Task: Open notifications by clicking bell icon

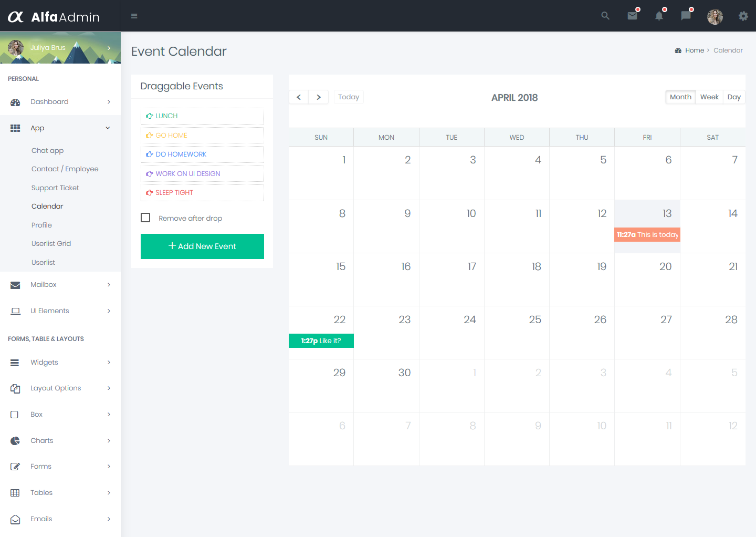Action: pos(659,16)
